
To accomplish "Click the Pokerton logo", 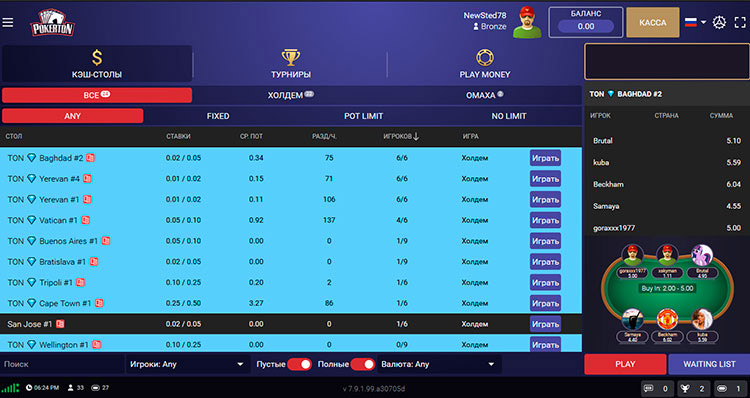I will 52,23.
